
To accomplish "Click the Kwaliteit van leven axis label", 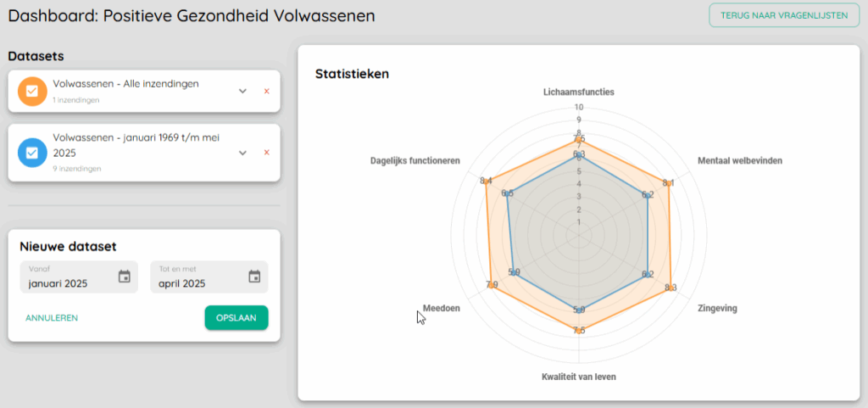I will 578,377.
